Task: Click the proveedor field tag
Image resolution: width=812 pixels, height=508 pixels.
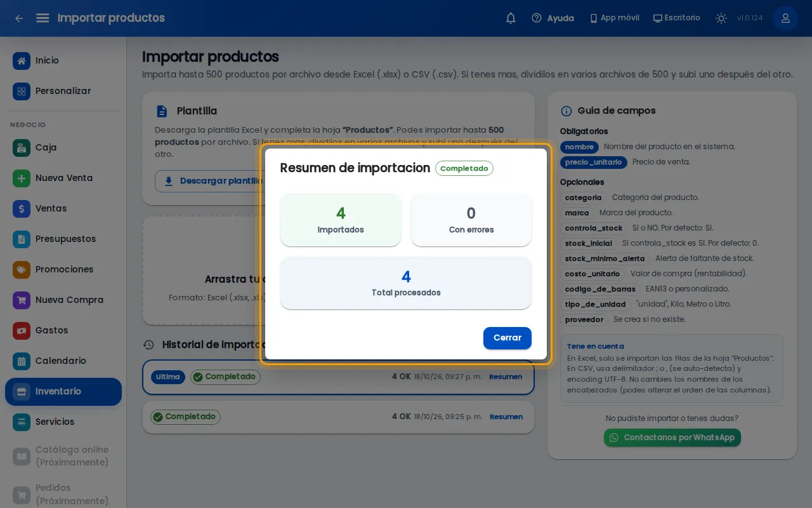Action: tap(584, 319)
